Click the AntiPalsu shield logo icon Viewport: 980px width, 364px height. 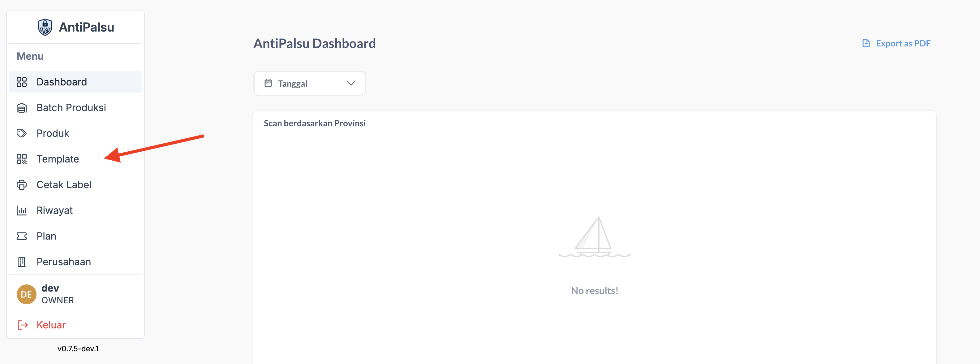tap(45, 27)
